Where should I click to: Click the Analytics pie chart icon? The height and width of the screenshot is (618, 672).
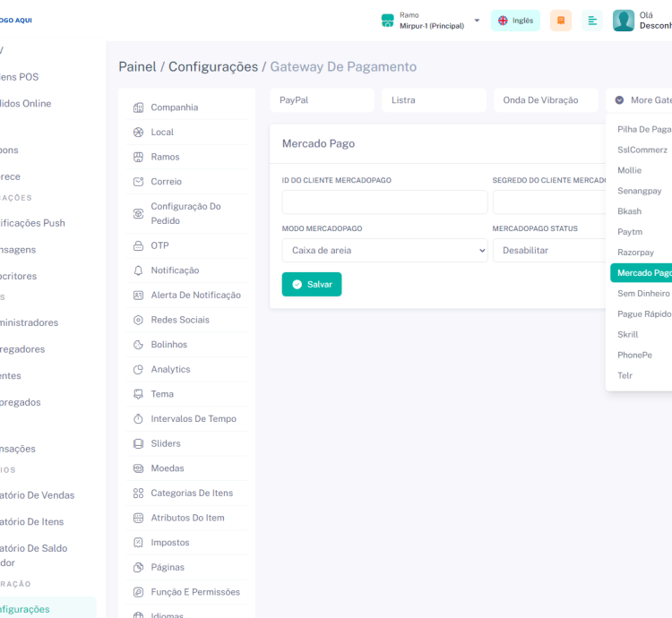pos(138,369)
